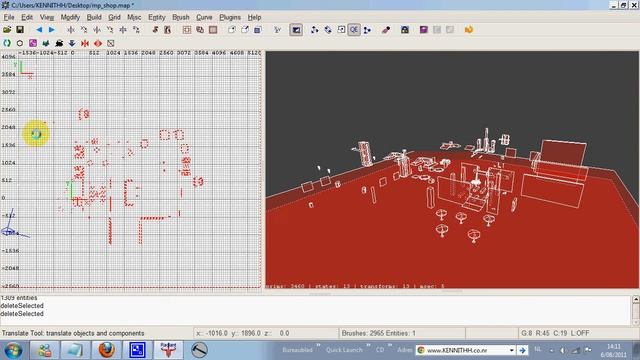Click the Open map folder icon

(7, 30)
